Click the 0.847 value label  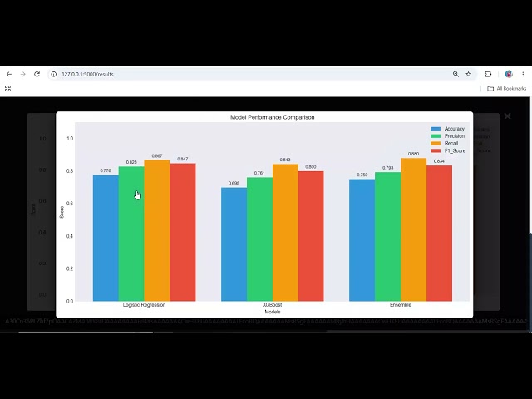click(x=183, y=159)
